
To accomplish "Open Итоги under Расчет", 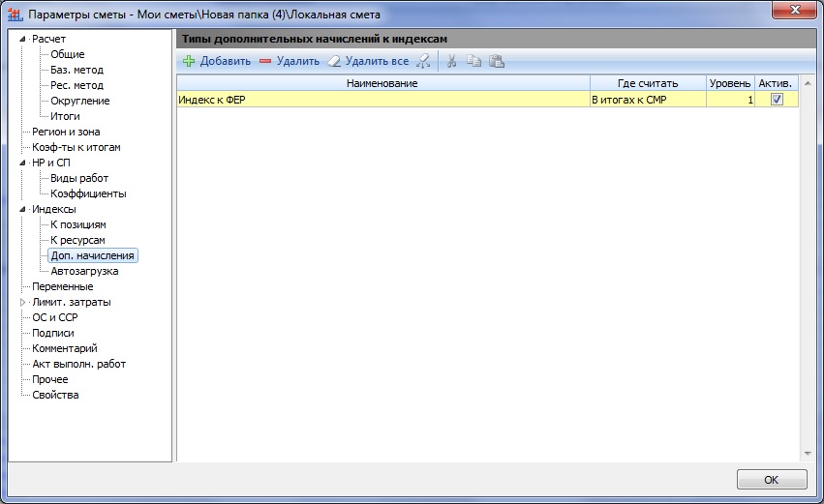I will pyautogui.click(x=65, y=116).
